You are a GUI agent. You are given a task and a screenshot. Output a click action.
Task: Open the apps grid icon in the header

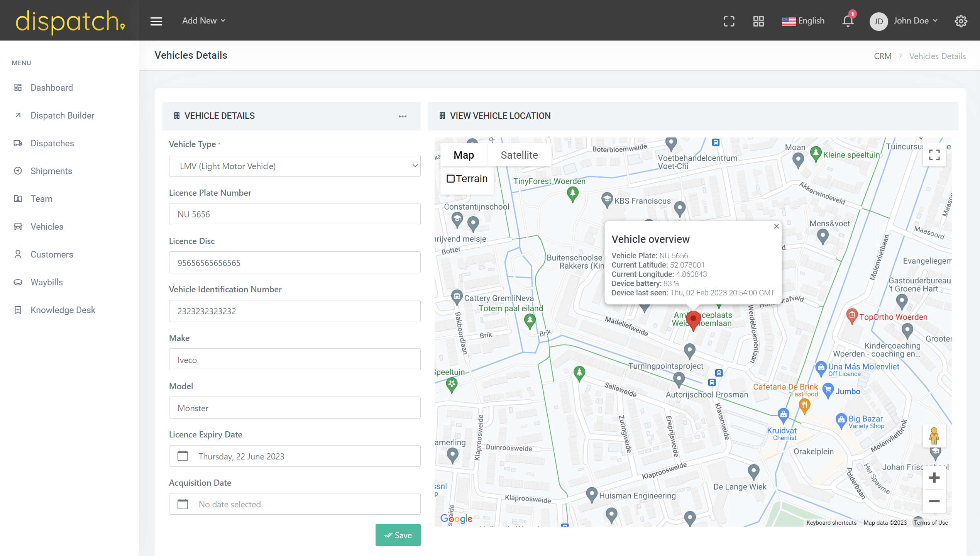pyautogui.click(x=758, y=21)
